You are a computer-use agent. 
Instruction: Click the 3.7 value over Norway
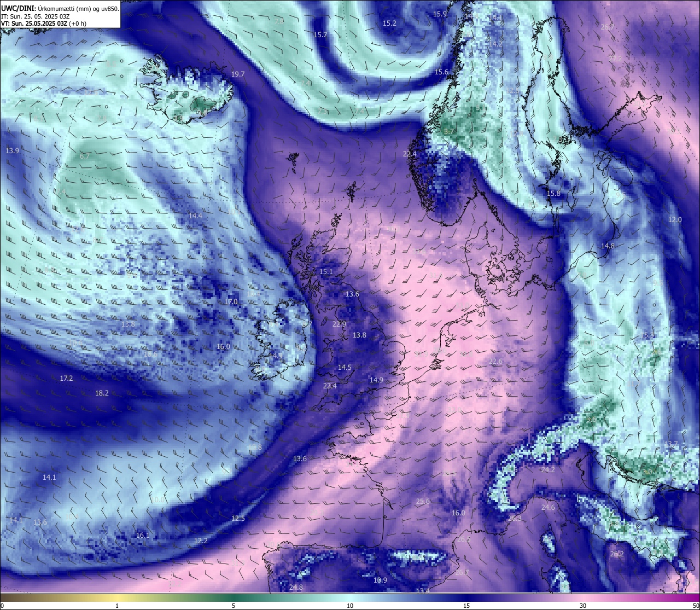point(449,131)
